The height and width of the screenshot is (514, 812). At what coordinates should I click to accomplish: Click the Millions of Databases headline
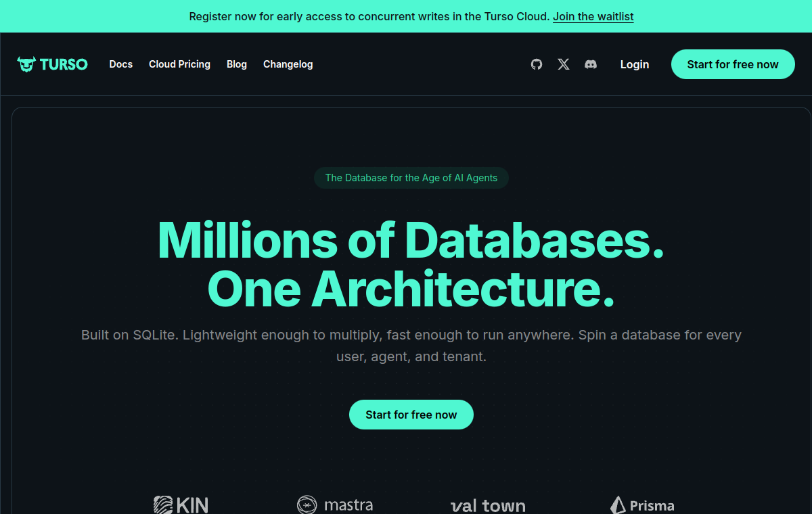coord(411,264)
